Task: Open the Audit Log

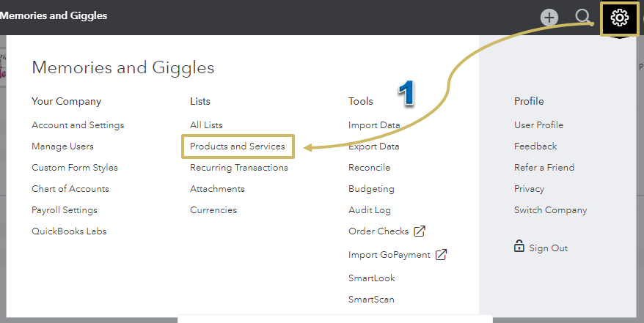Action: [x=370, y=210]
